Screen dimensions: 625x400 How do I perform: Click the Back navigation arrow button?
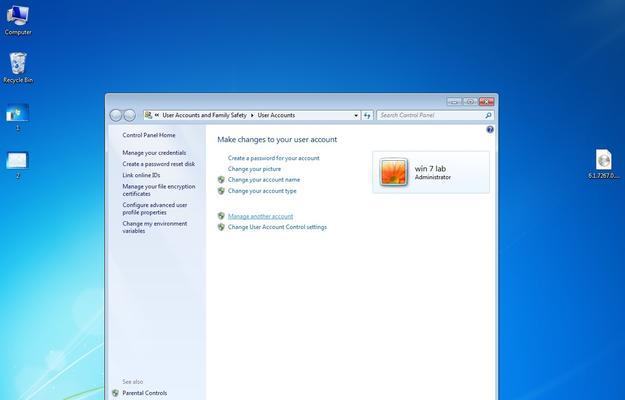[x=116, y=116]
